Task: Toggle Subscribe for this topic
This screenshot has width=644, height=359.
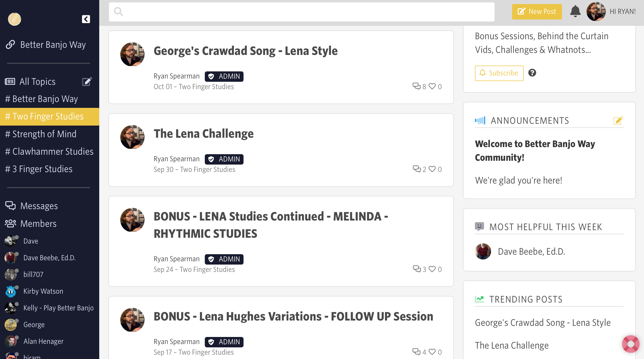Action: 499,73
